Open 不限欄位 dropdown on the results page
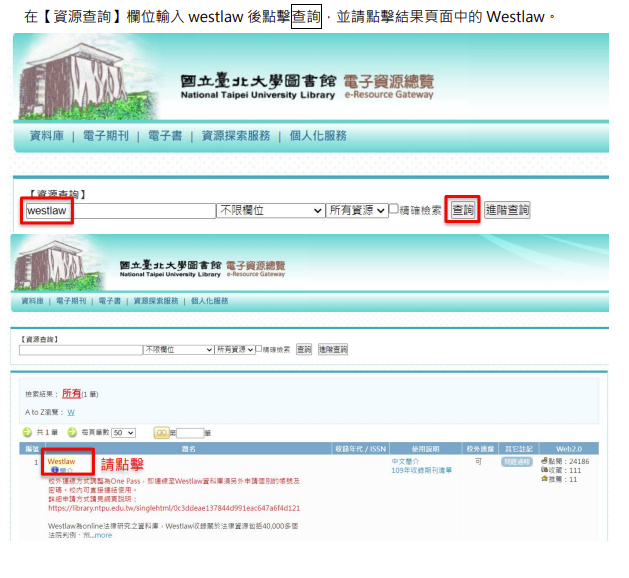 point(179,350)
